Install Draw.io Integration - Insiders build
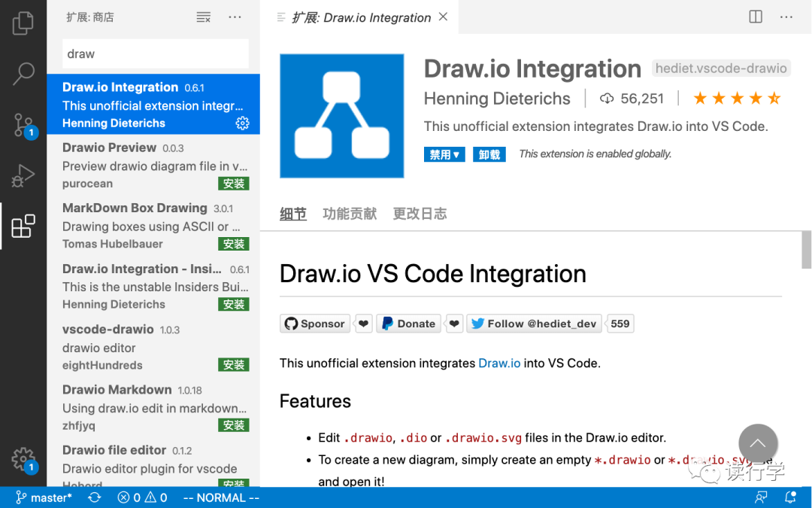This screenshot has height=508, width=812. point(234,304)
